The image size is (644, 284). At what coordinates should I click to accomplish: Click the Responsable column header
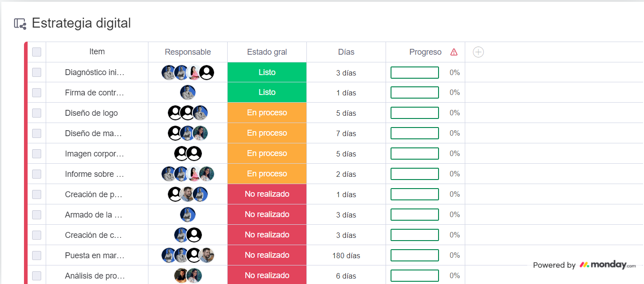click(188, 52)
